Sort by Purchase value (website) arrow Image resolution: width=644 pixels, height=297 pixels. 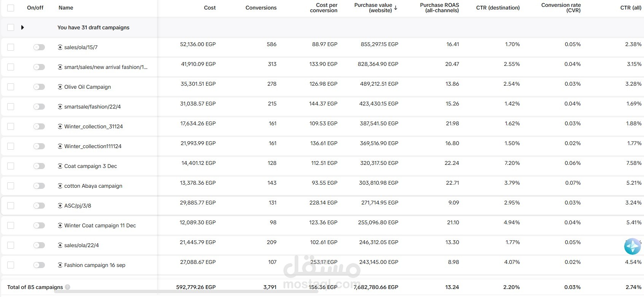[x=396, y=8]
